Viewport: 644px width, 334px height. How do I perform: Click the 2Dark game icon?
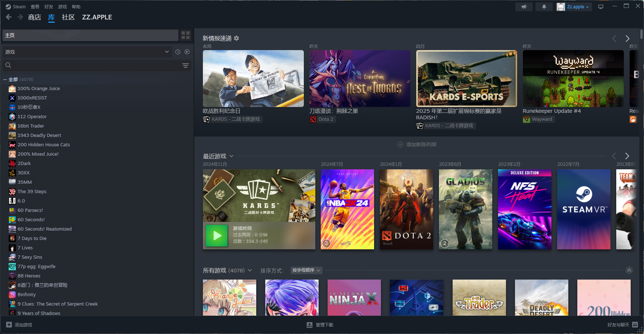(12, 164)
